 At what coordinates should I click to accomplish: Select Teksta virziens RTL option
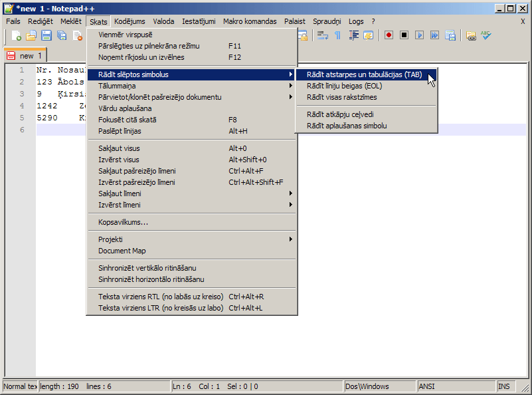(x=192, y=297)
